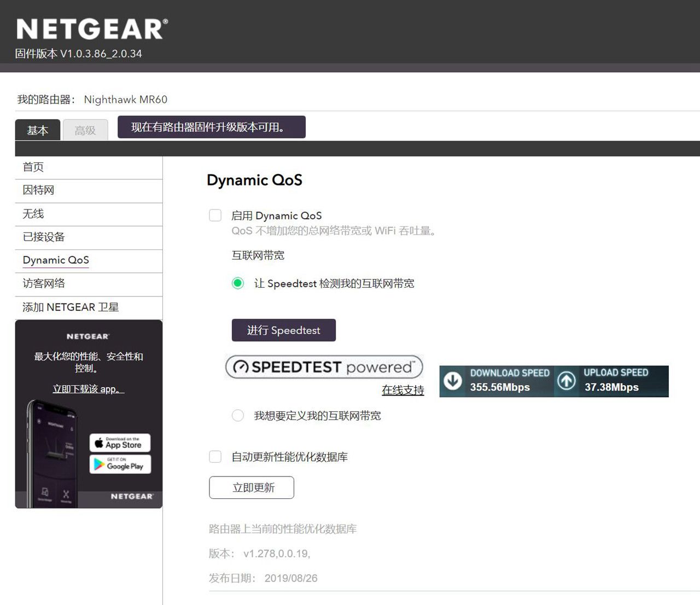Open the Google Play download badge
The height and width of the screenshot is (605, 700).
point(120,464)
